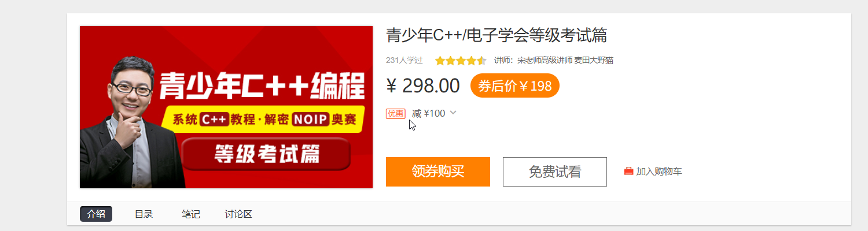Screen dimensions: 868x231
Task: Go to the 讨论区 tab
Action: click(238, 214)
